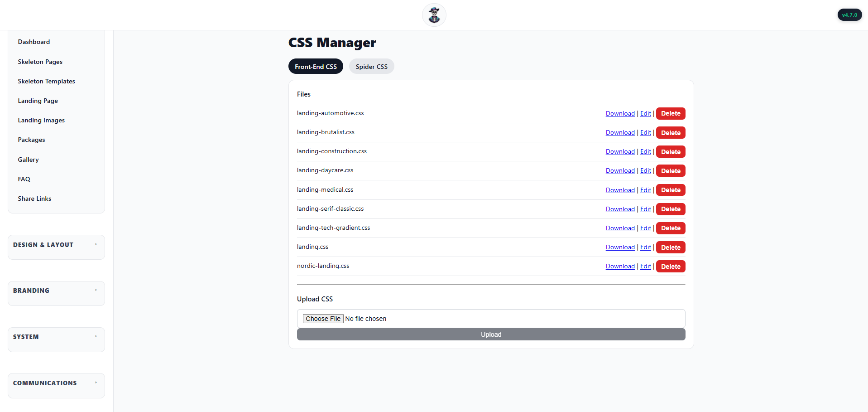Switch to the Spider CSS tab
The height and width of the screenshot is (412, 868).
(371, 67)
